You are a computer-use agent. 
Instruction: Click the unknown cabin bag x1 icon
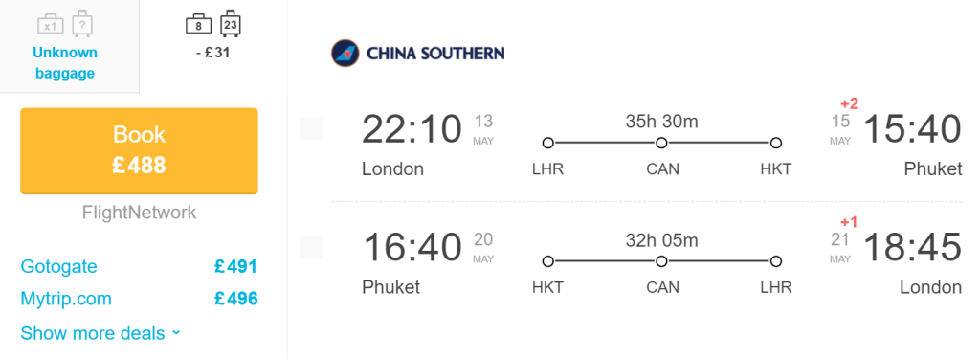pyautogui.click(x=51, y=25)
